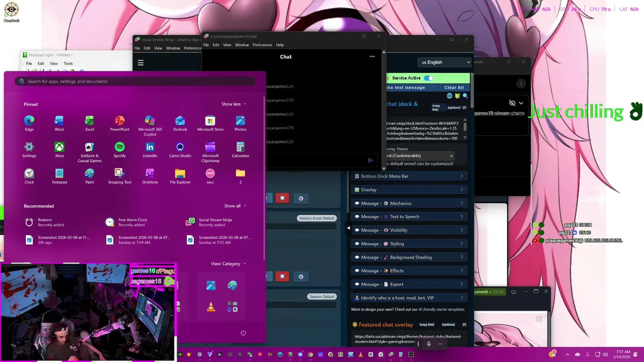
Task: Expand Message - Text to Speech section
Action: pyautogui.click(x=410, y=217)
